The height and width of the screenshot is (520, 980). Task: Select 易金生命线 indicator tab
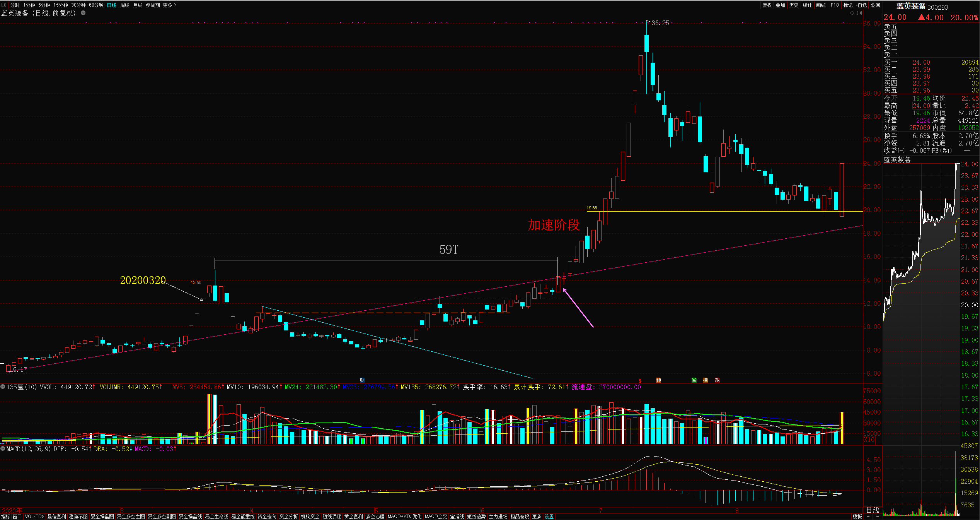(x=217, y=517)
